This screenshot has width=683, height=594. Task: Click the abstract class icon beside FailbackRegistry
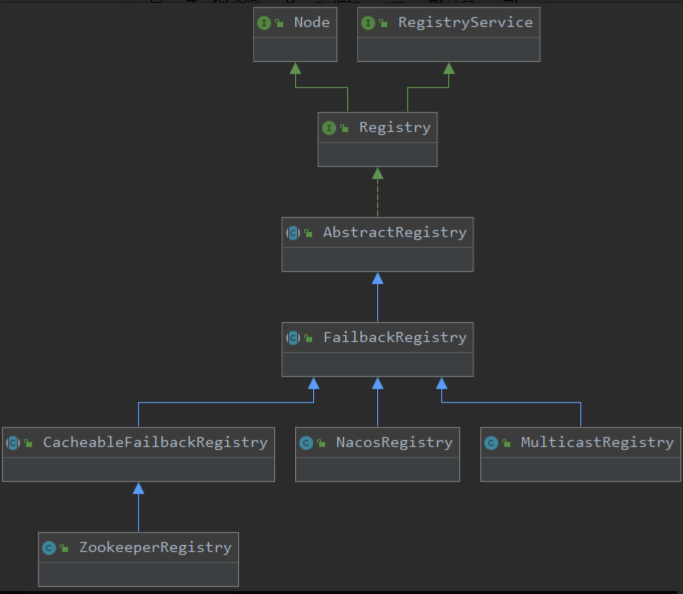(293, 337)
